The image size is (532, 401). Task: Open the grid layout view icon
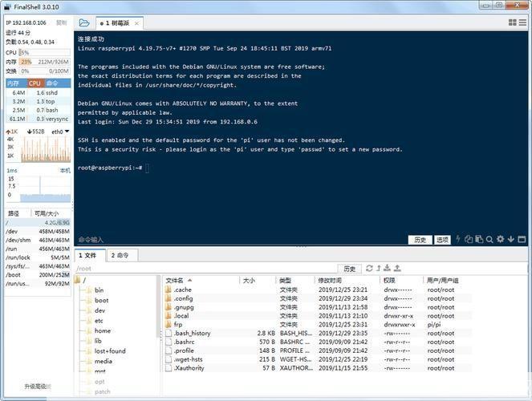512,22
